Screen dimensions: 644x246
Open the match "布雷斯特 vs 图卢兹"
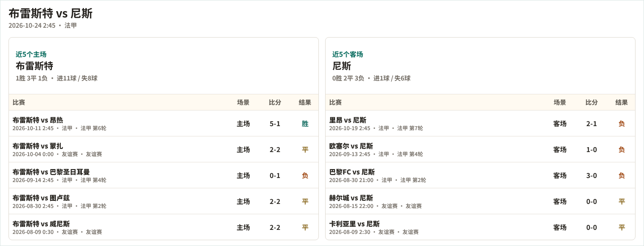41,198
